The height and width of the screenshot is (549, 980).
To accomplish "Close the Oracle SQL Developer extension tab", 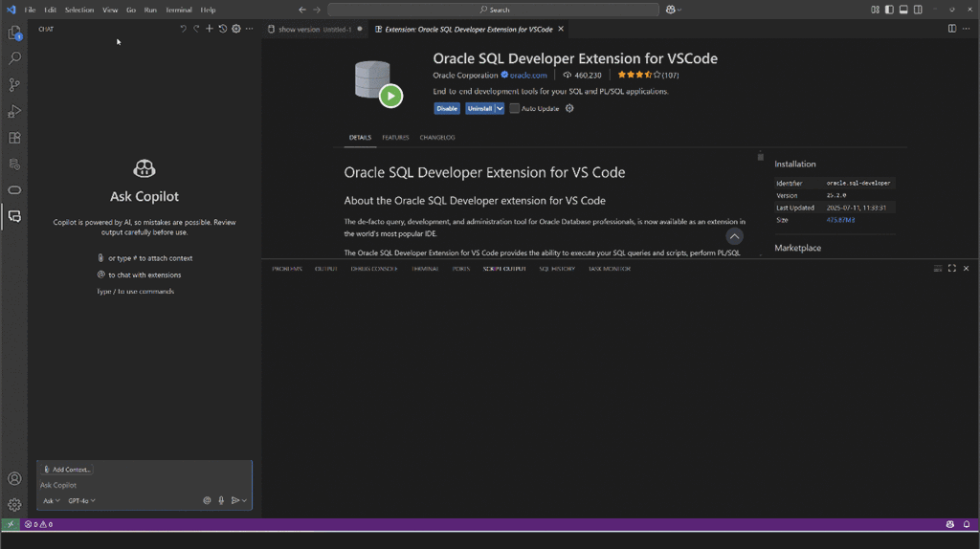I will tap(561, 29).
